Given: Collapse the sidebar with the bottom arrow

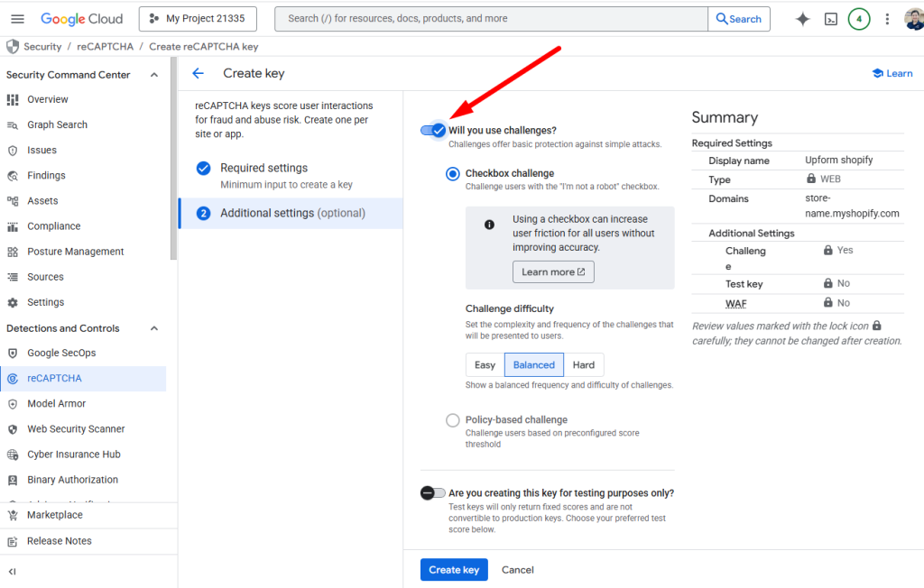Looking at the screenshot, I should coord(13,572).
